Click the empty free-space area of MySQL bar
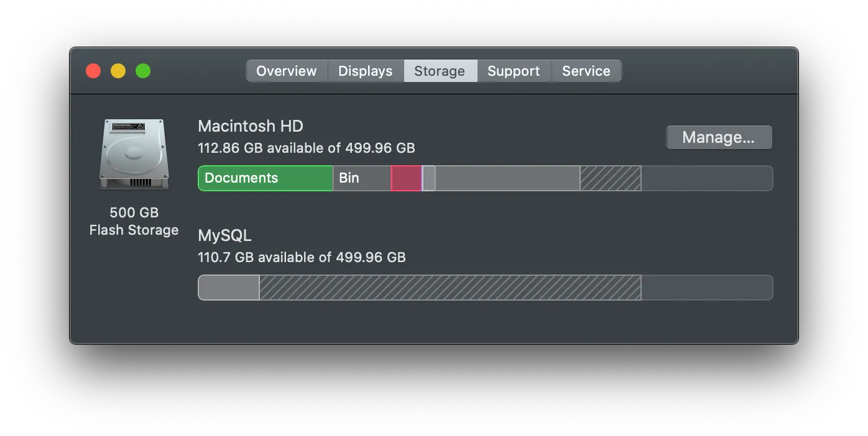 (x=706, y=288)
